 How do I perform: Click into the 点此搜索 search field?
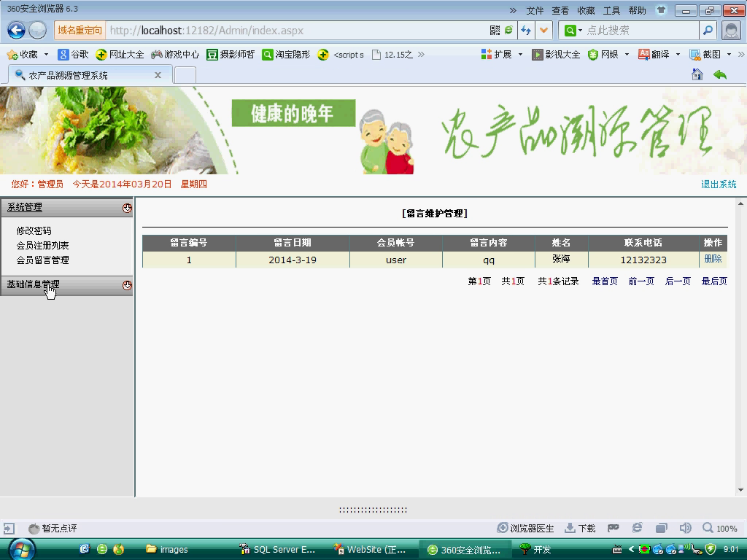pyautogui.click(x=640, y=31)
